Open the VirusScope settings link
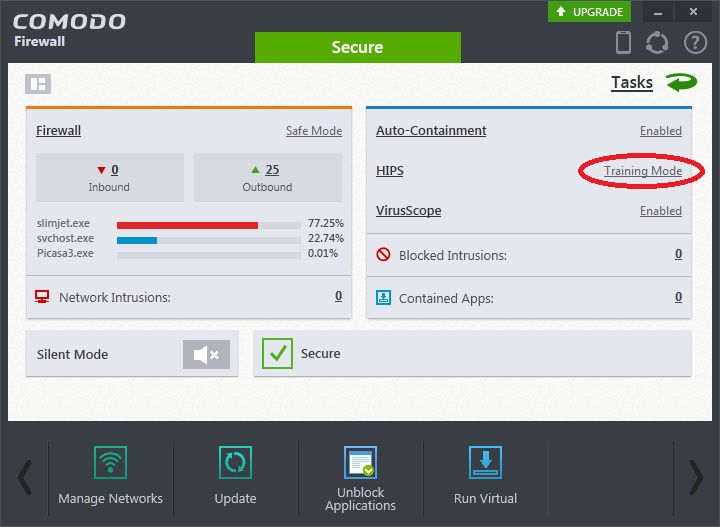The height and width of the screenshot is (527, 720). point(409,211)
